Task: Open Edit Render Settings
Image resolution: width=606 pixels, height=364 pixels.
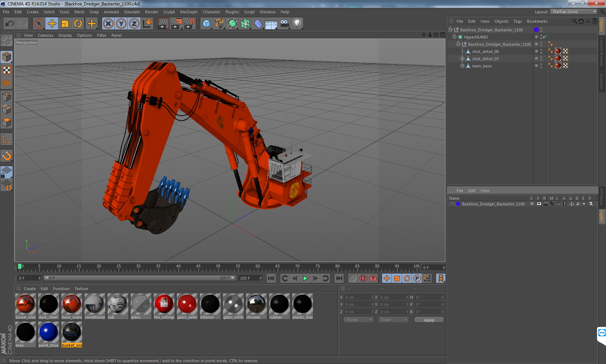Action: pos(190,24)
